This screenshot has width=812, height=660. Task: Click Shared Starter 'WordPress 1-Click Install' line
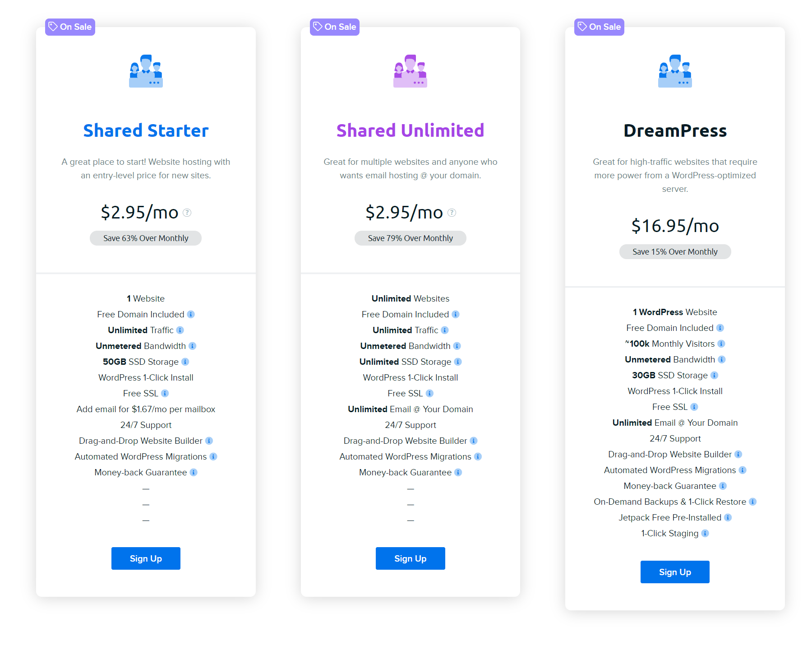pos(146,377)
